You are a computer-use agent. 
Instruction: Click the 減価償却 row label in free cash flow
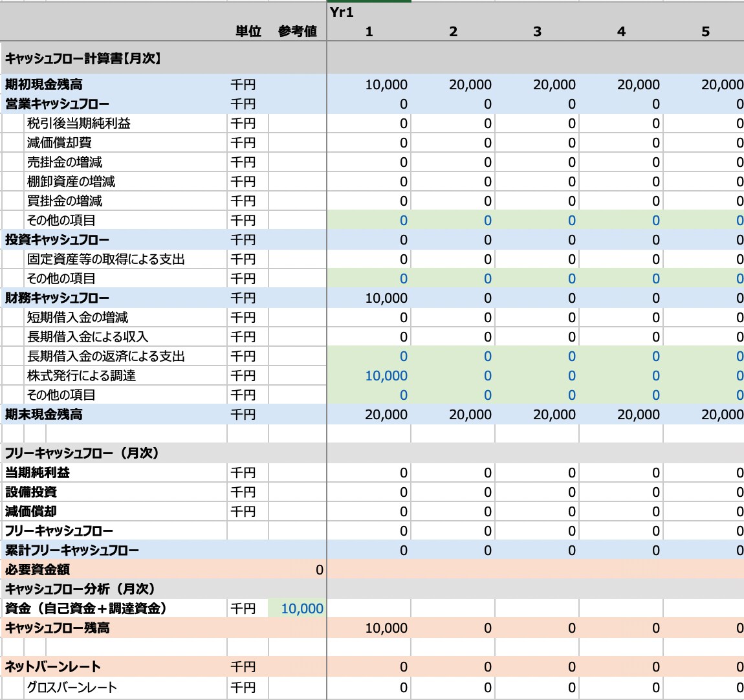point(31,512)
